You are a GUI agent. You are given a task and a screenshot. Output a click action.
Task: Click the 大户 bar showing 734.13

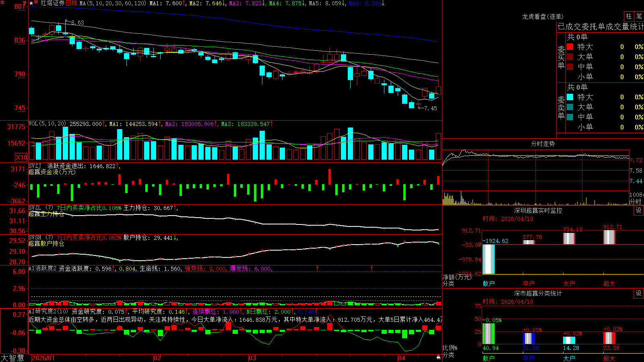[569, 239]
